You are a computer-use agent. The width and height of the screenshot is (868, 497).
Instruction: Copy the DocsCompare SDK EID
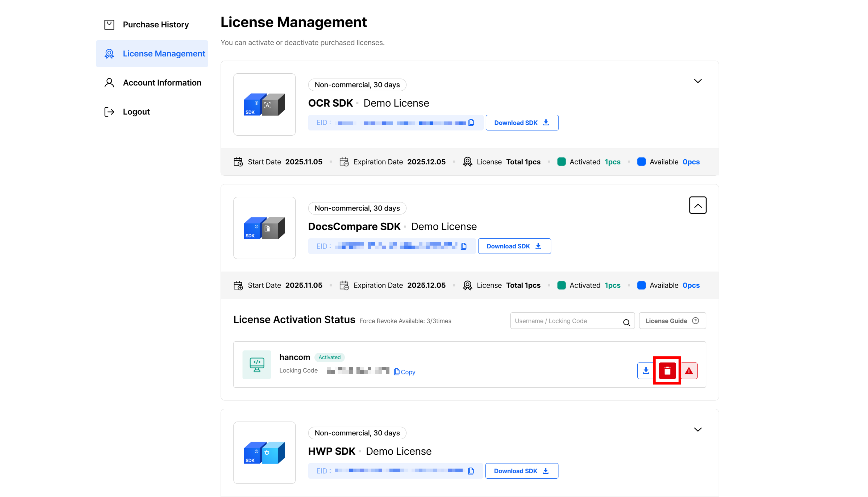coord(464,246)
